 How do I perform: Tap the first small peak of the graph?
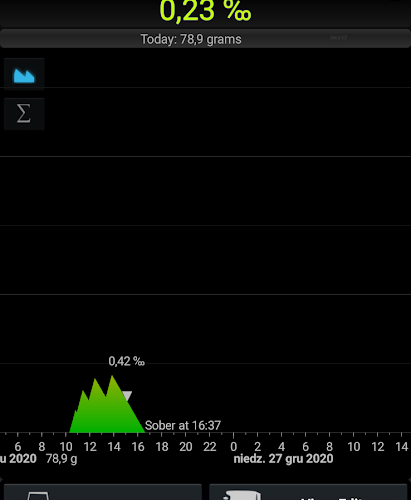click(x=83, y=392)
